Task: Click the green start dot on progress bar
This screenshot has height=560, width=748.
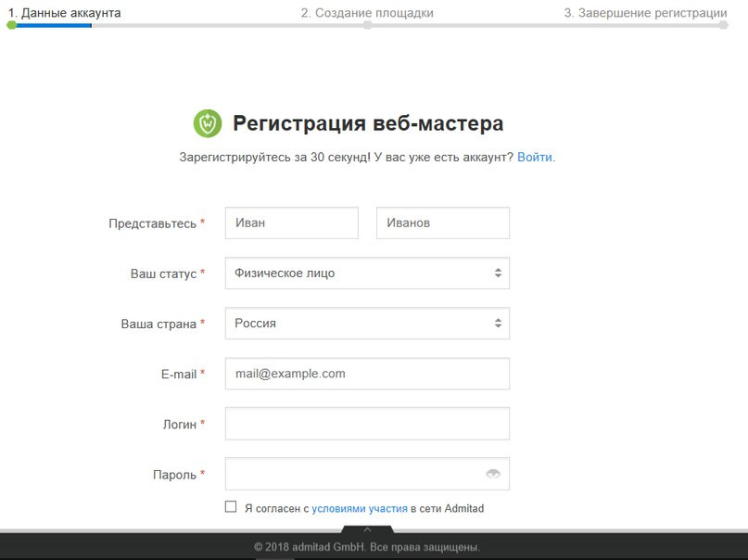Action: 12,25
